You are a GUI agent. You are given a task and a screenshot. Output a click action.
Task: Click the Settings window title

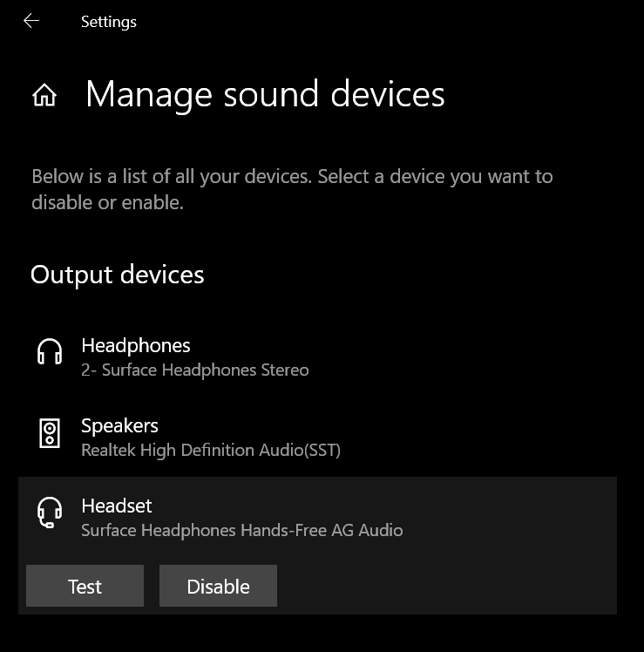[x=109, y=22]
